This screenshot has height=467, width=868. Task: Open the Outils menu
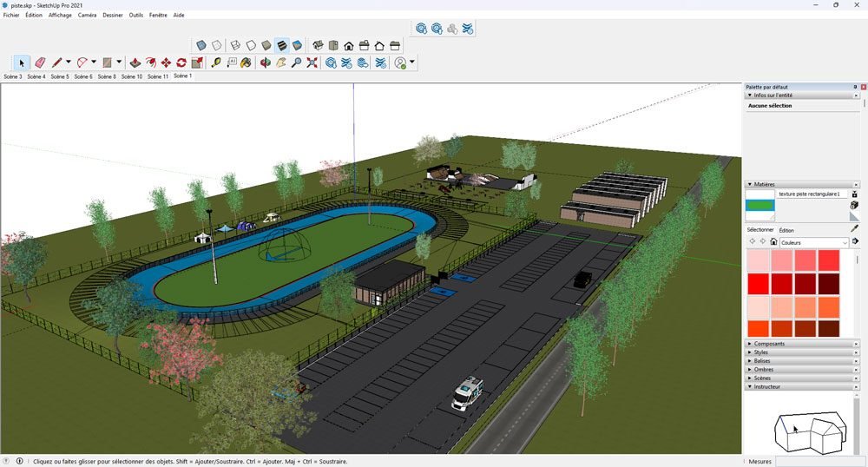click(x=136, y=15)
